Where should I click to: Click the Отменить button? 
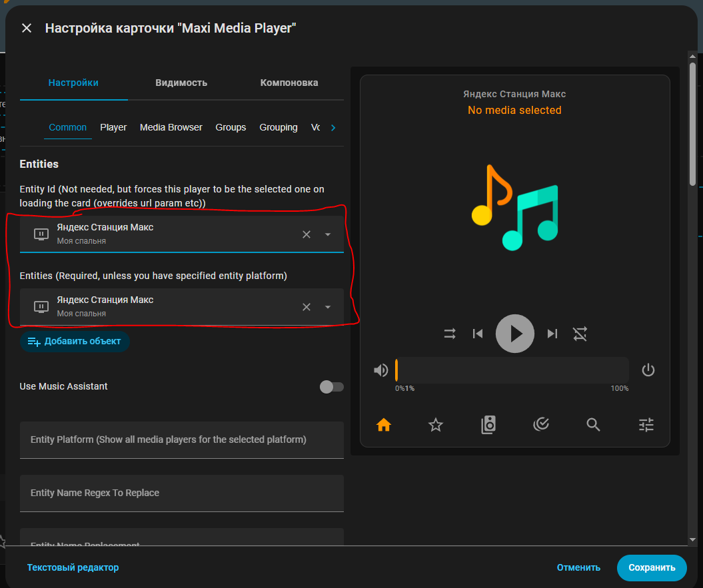click(578, 567)
